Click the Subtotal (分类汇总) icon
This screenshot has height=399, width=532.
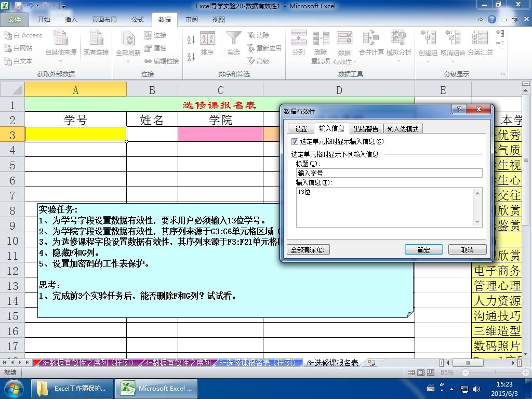(x=480, y=38)
